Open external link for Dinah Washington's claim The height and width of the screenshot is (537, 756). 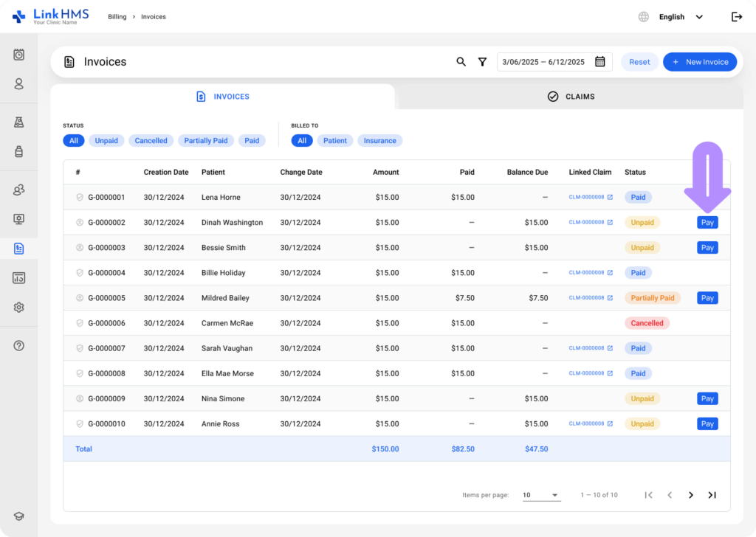point(610,222)
